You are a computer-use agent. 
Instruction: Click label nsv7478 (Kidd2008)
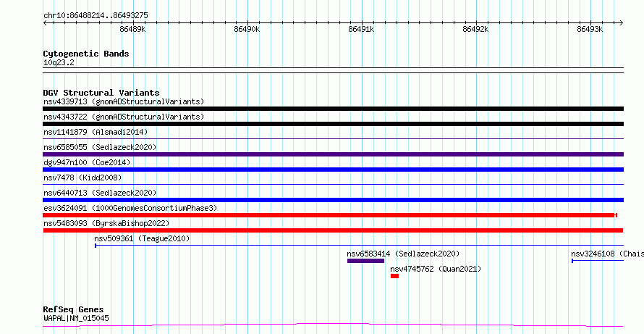(82, 178)
